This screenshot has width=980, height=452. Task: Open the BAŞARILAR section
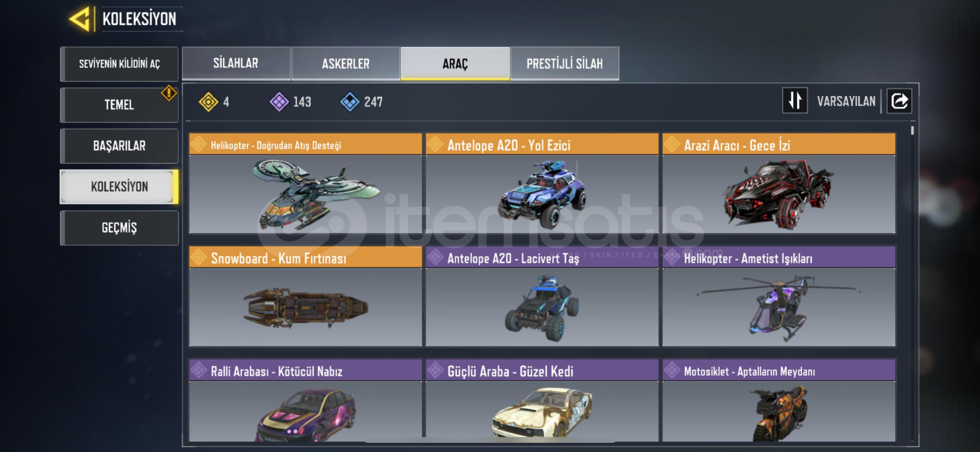point(119,146)
